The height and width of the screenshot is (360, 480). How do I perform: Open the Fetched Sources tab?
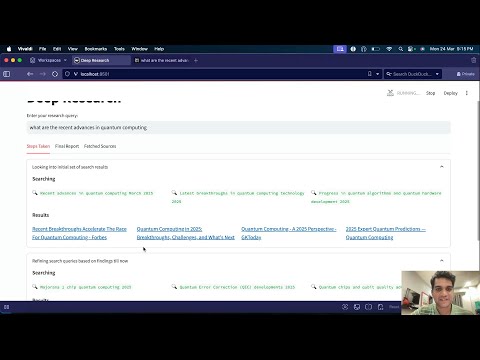(x=100, y=146)
